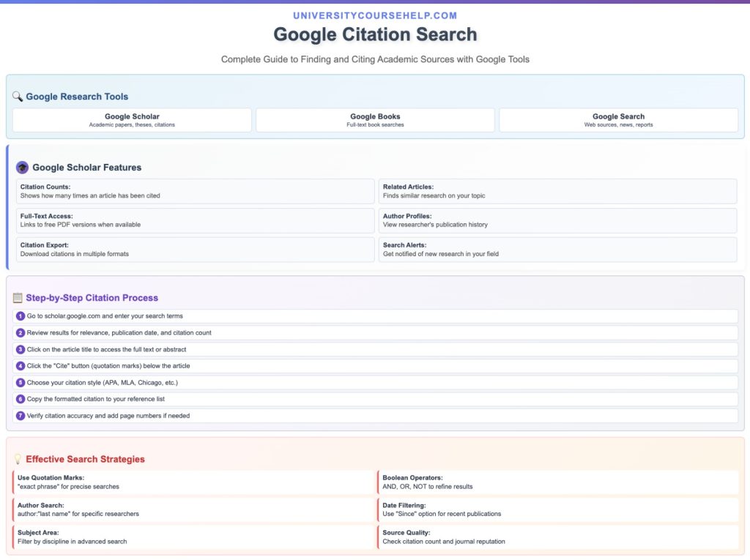Select the target icon next to Google Scholar Features
The width and height of the screenshot is (750, 560).
(22, 167)
